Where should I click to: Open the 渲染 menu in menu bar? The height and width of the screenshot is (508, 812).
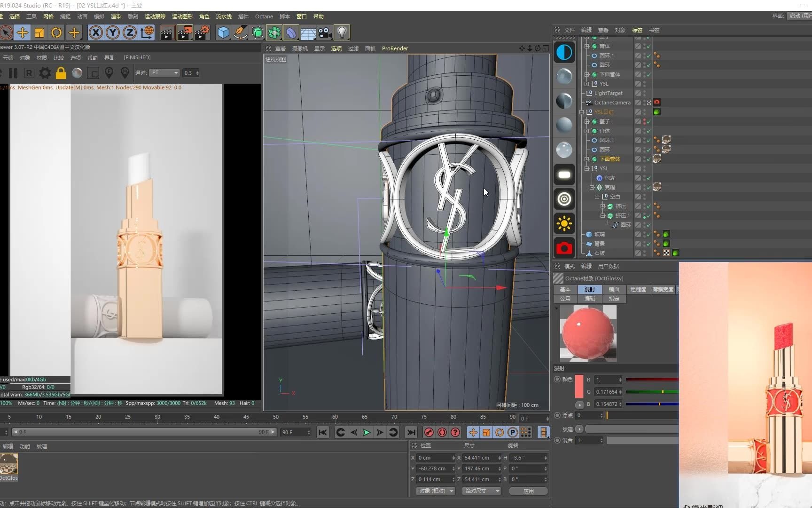click(116, 16)
